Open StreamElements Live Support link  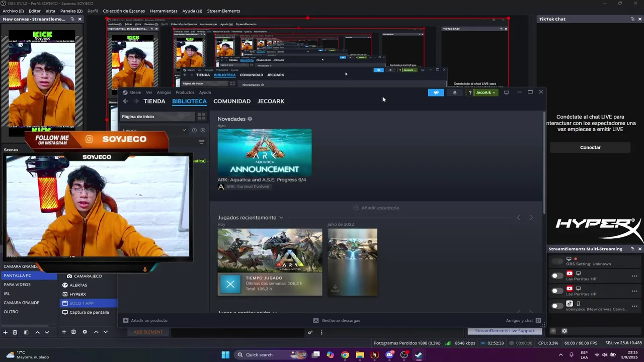click(x=505, y=331)
